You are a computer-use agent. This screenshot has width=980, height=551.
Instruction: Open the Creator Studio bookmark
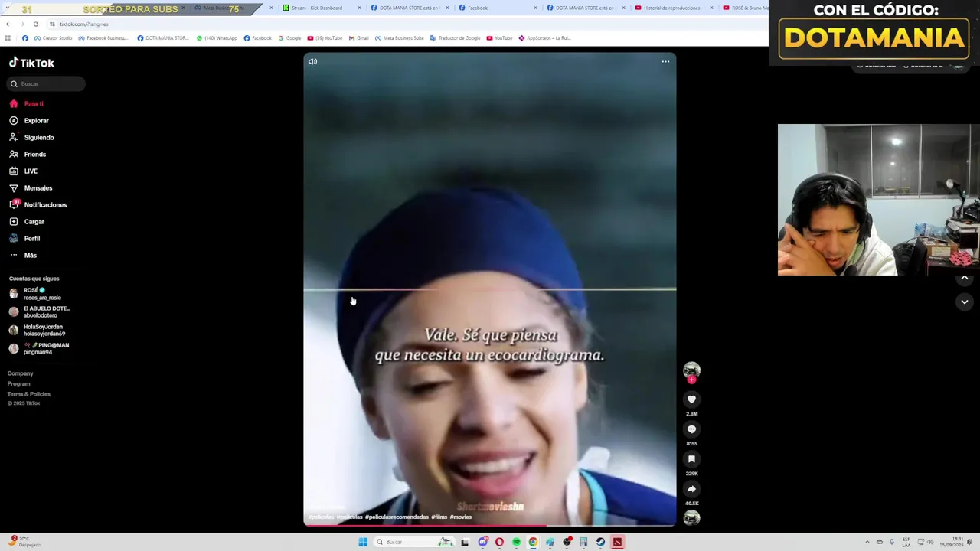(54, 38)
